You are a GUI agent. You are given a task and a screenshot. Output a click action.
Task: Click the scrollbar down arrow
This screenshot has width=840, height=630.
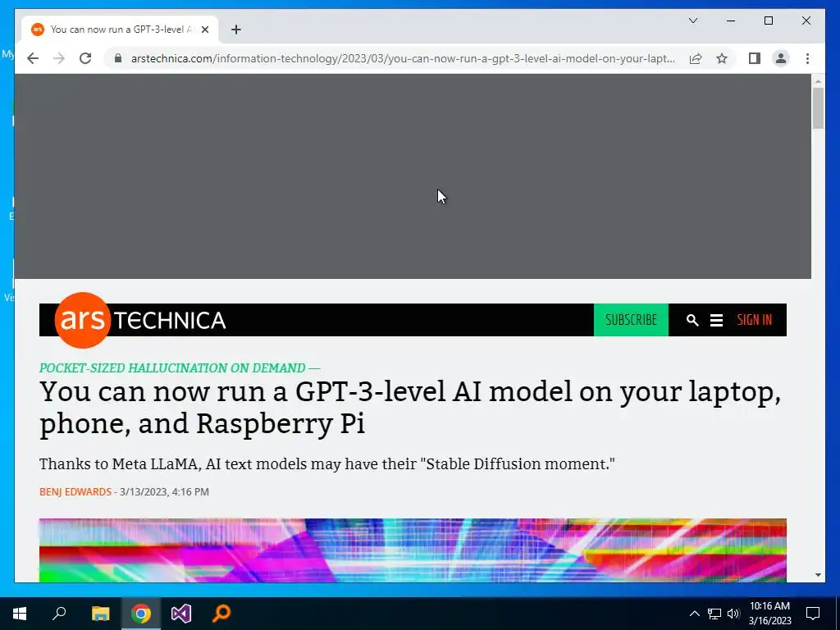818,575
